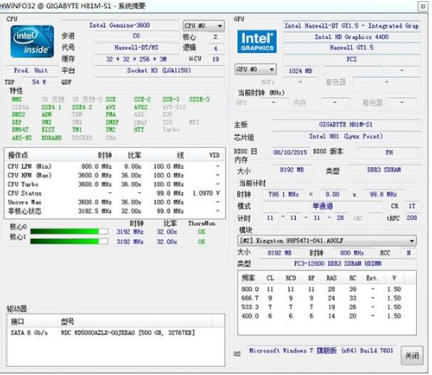This screenshot has height=375, width=432.
Task: Click the Intel Graphics logo
Action: pos(257,42)
